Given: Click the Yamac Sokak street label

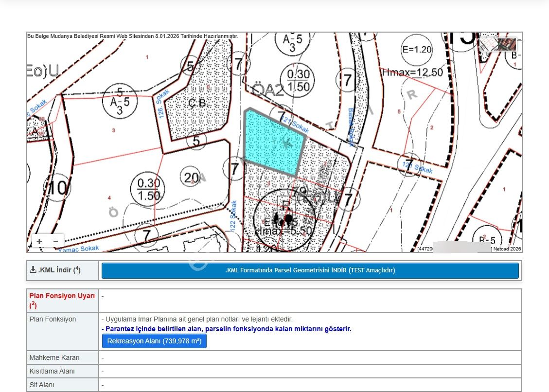Looking at the screenshot, I should [x=78, y=249].
